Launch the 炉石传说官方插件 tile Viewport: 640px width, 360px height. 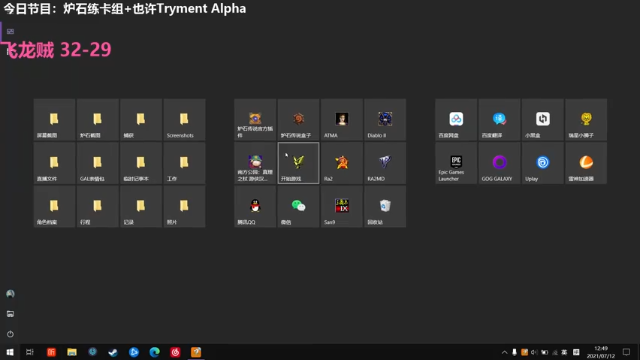point(255,120)
